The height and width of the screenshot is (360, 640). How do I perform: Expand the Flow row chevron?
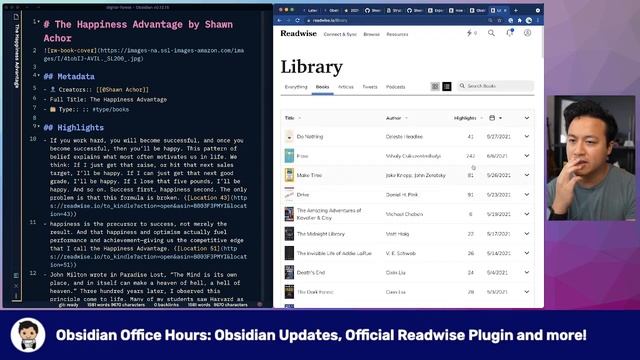pos(527,156)
